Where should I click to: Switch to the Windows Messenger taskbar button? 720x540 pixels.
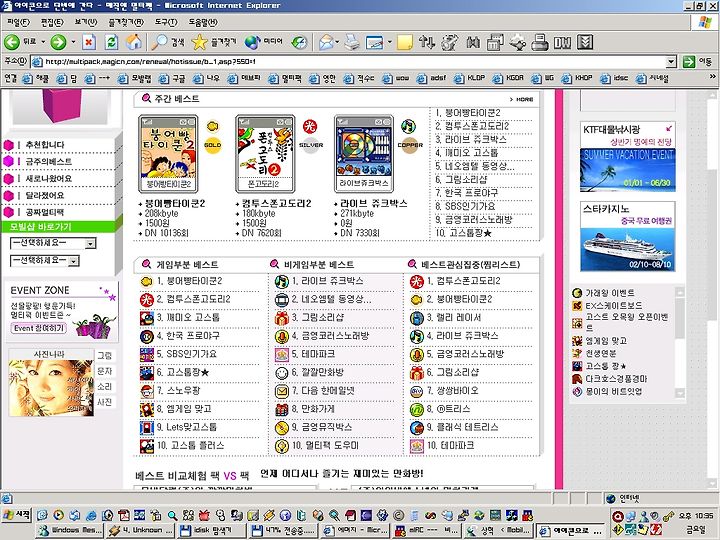click(x=70, y=530)
